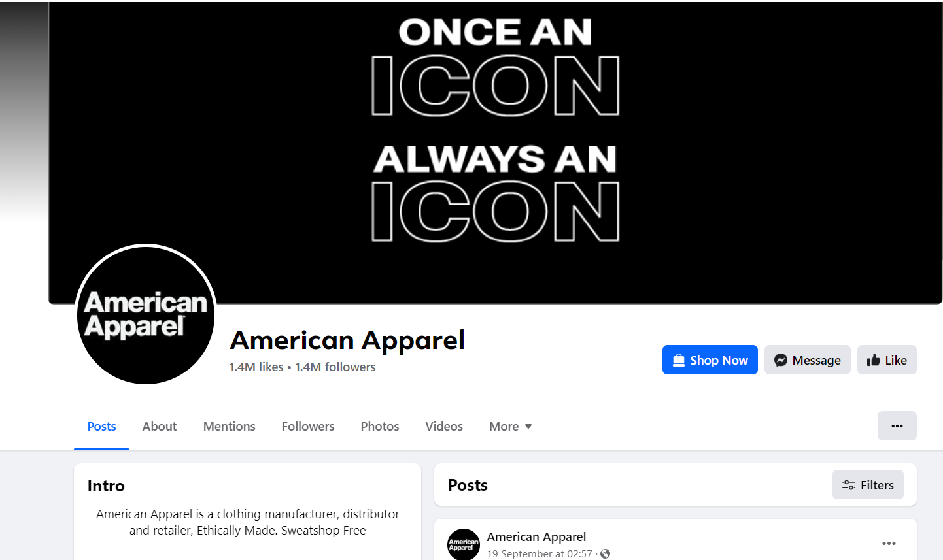Click the 1.4M followers link
The height and width of the screenshot is (560, 943).
pyautogui.click(x=335, y=367)
